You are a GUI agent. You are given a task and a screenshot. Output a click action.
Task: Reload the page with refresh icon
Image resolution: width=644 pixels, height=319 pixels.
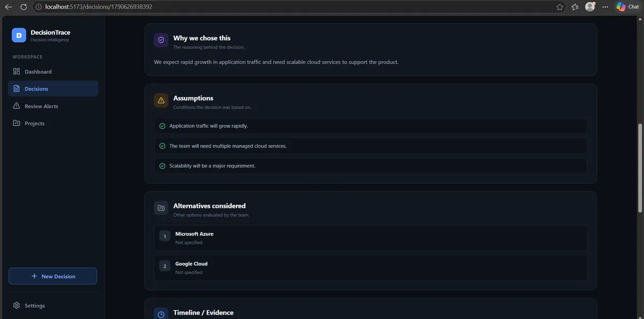[24, 7]
